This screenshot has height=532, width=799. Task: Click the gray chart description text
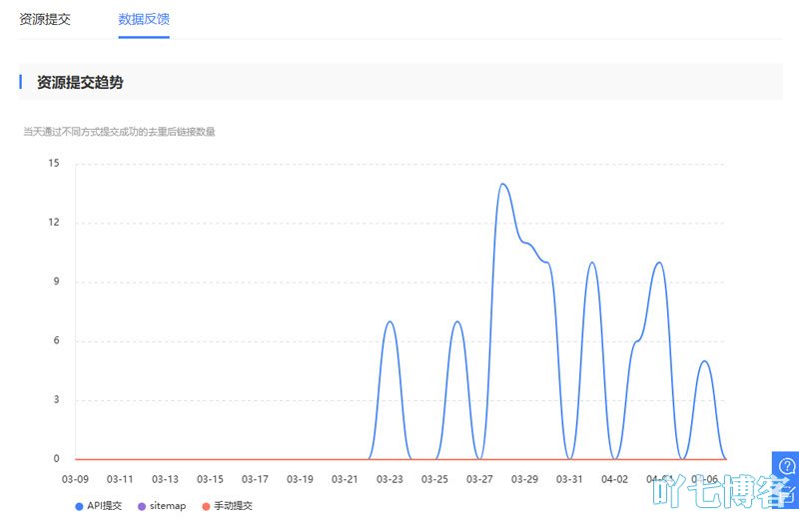click(x=120, y=131)
